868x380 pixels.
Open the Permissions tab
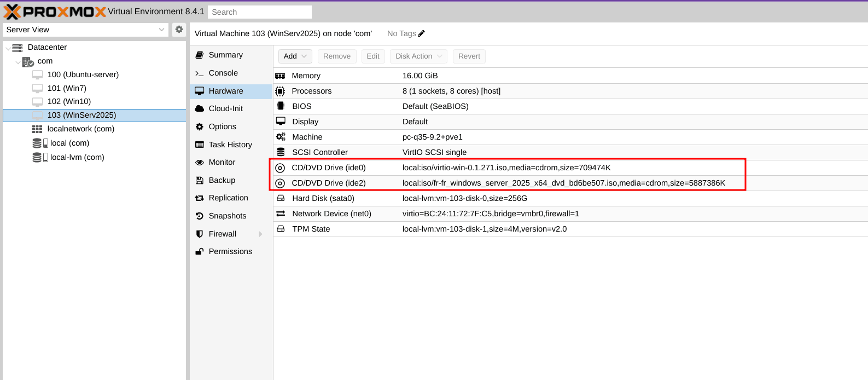(x=231, y=251)
